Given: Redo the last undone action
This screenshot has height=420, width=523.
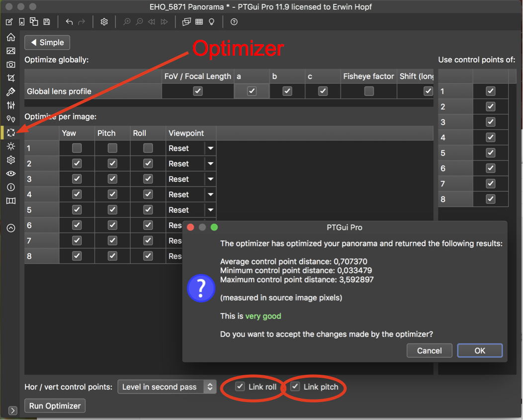Looking at the screenshot, I should 82,22.
